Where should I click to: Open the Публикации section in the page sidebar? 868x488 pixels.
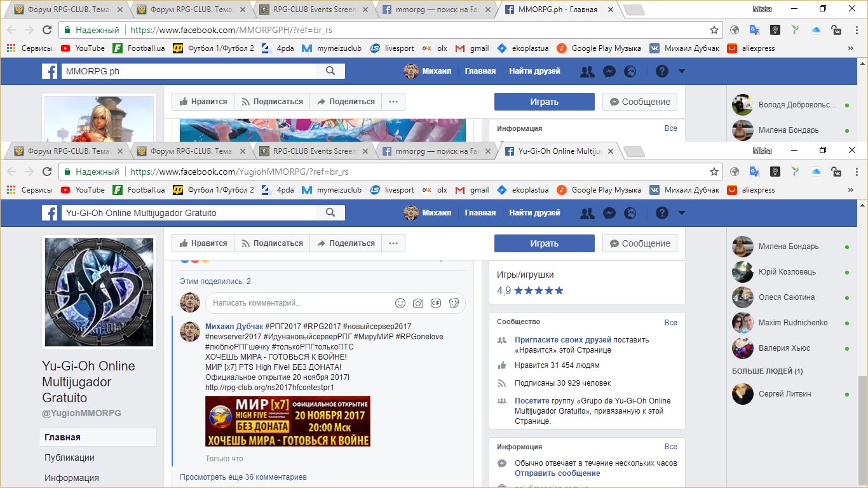69,457
